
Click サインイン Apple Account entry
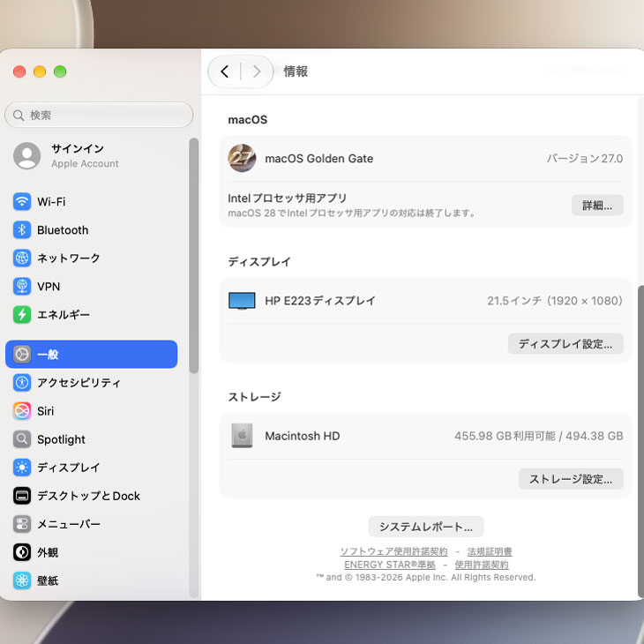point(91,155)
